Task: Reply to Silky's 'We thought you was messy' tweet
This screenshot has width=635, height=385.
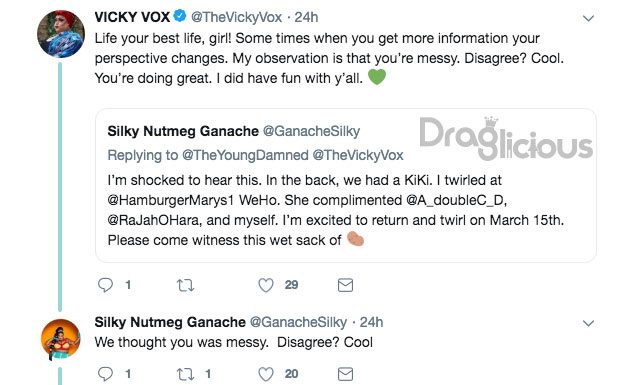Action: pos(105,374)
